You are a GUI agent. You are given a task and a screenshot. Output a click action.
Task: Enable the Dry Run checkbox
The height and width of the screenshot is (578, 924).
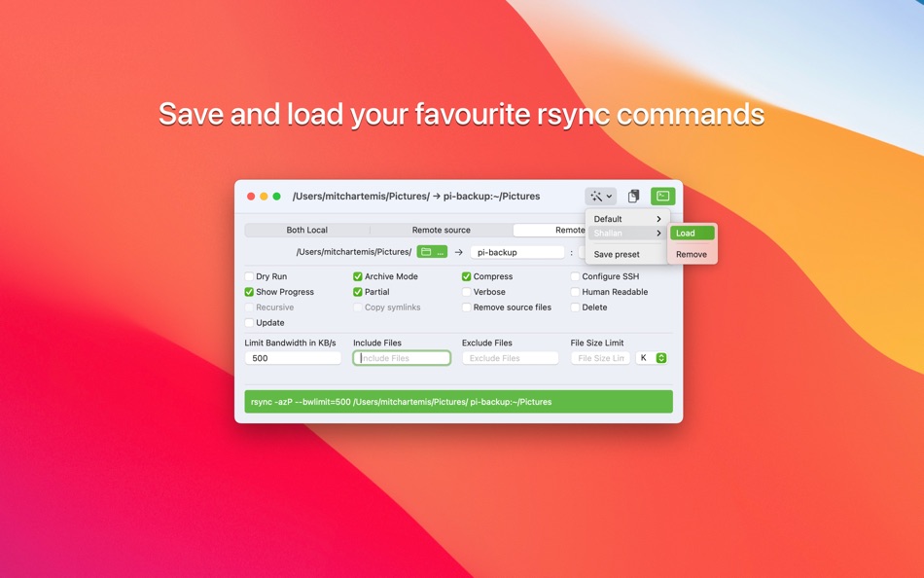tap(249, 276)
